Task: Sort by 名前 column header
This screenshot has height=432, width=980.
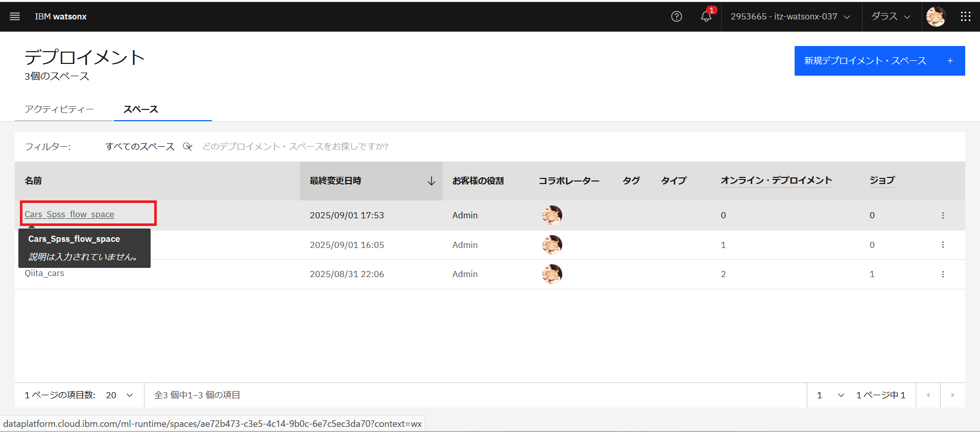Action: (x=33, y=181)
